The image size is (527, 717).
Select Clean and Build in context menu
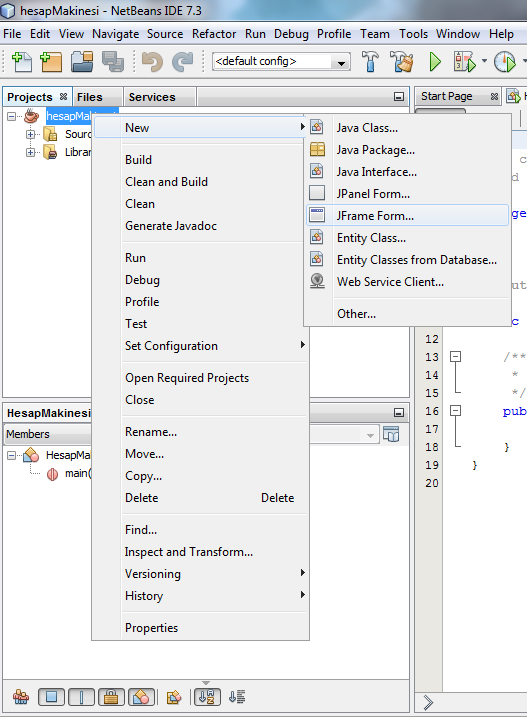[200, 182]
